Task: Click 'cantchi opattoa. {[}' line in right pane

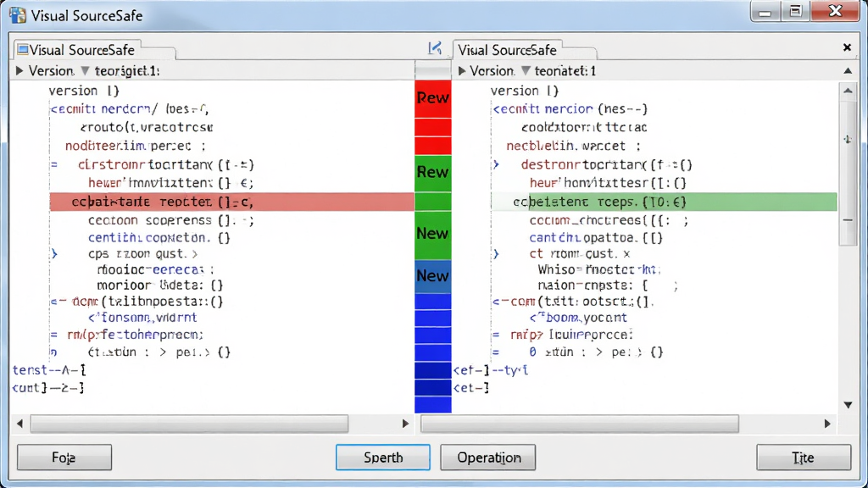Action: coord(596,238)
